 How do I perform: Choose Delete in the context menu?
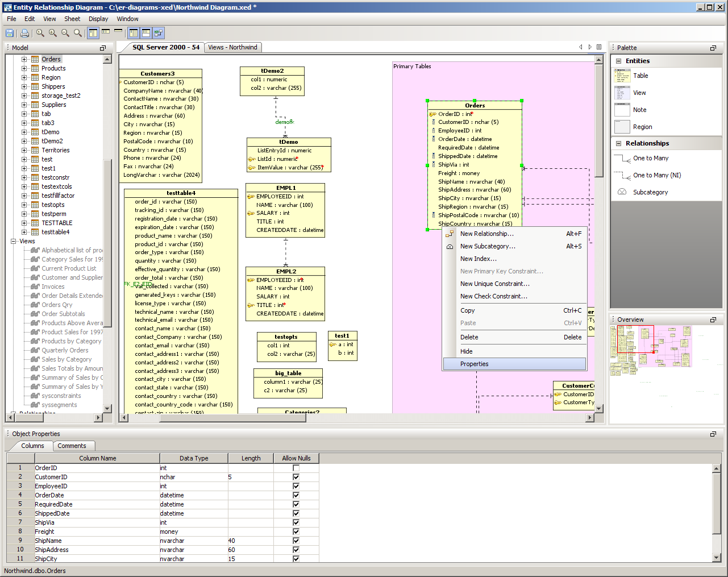click(515, 337)
